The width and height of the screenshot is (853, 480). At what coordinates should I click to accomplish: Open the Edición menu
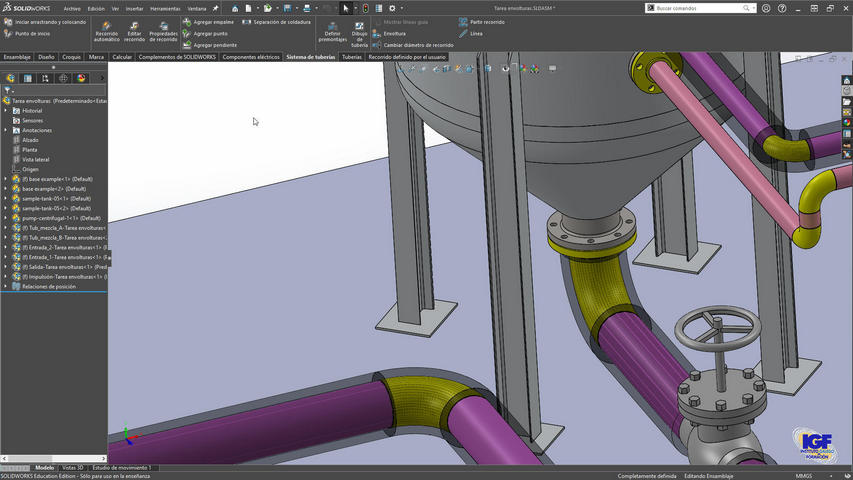pos(96,9)
